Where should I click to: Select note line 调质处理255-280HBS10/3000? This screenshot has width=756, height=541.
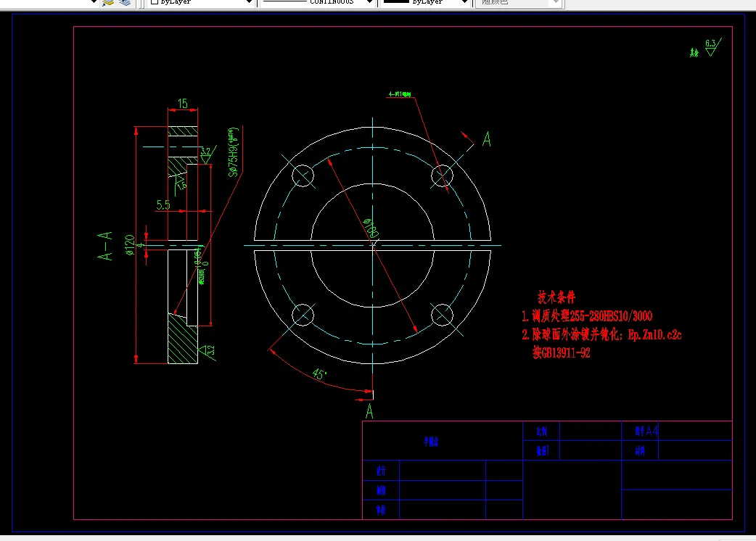coord(587,316)
